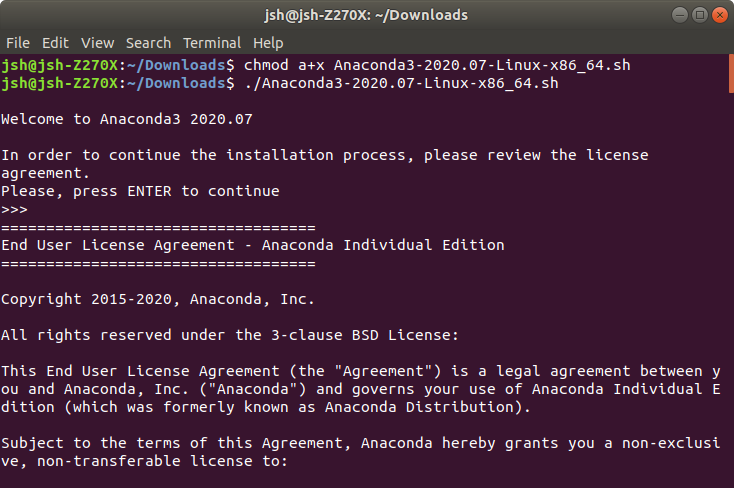
Task: Click the line beginning 'ou and Anaconda, Inc.'
Action: [x=360, y=389]
